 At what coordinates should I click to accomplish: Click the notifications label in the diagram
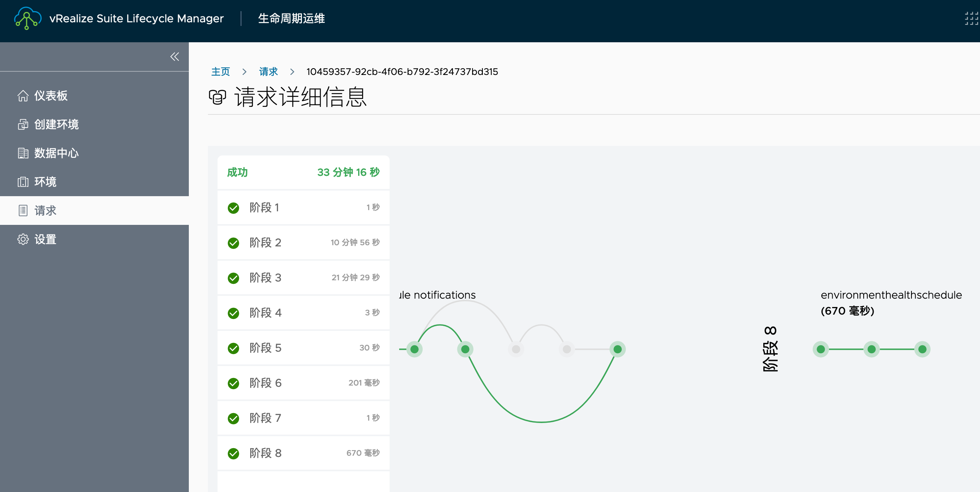(x=437, y=295)
